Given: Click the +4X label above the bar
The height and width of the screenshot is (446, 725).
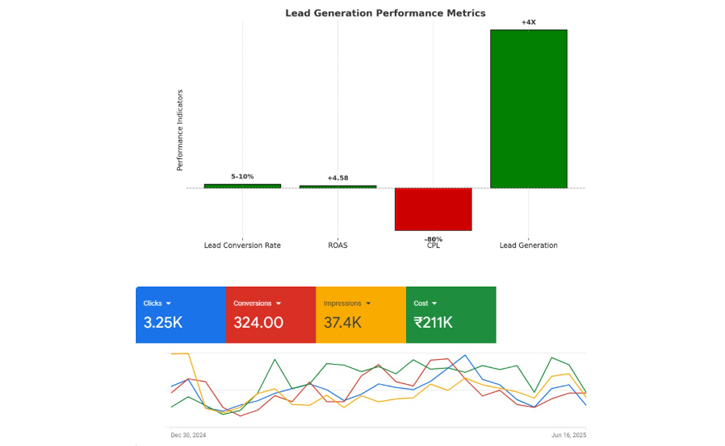Looking at the screenshot, I should coord(528,22).
